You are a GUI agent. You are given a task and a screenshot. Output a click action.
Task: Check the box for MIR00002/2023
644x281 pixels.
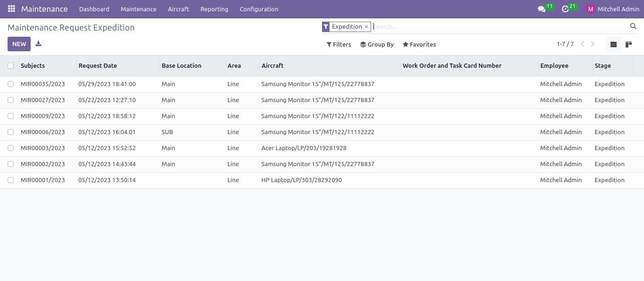10,164
